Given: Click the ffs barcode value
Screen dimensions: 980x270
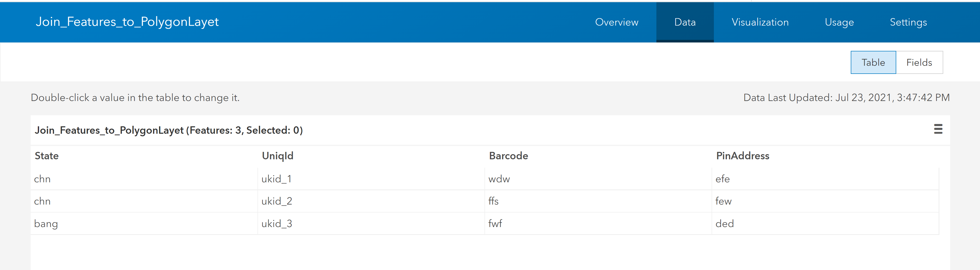Looking at the screenshot, I should click(493, 201).
